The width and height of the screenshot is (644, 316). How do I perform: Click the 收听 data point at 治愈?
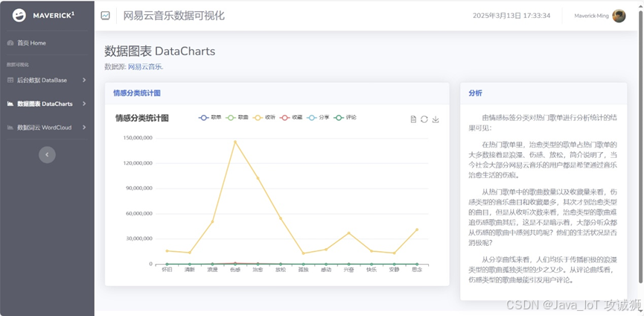point(258,178)
